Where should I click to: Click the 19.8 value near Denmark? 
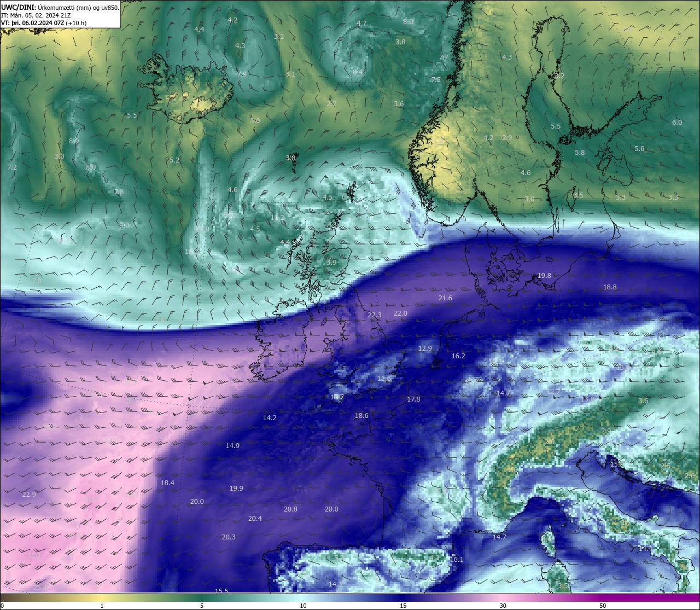pos(544,276)
